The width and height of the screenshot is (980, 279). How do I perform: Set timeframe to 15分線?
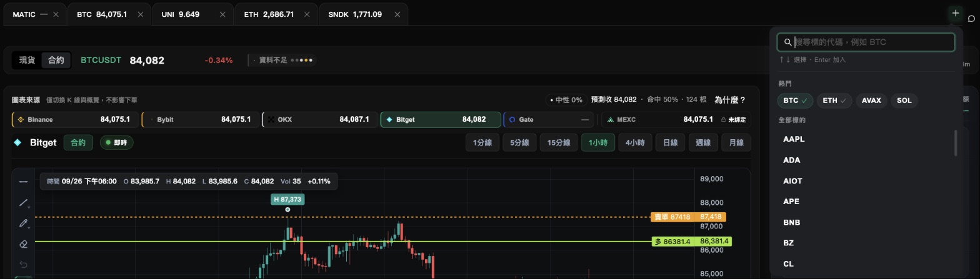point(559,143)
